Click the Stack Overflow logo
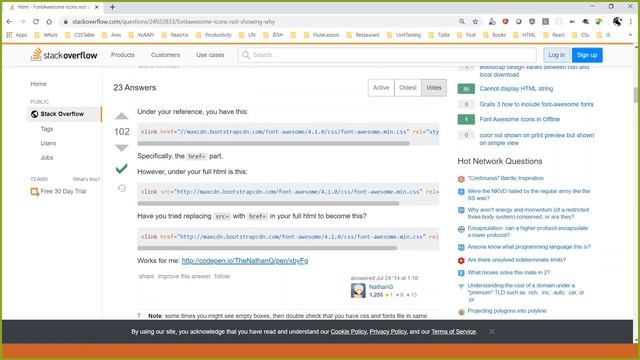 pos(64,55)
